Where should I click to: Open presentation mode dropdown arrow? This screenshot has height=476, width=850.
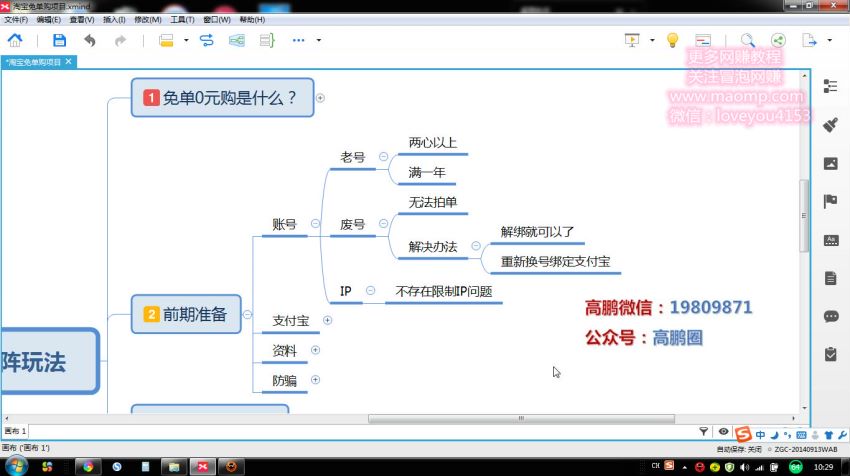tap(652, 40)
